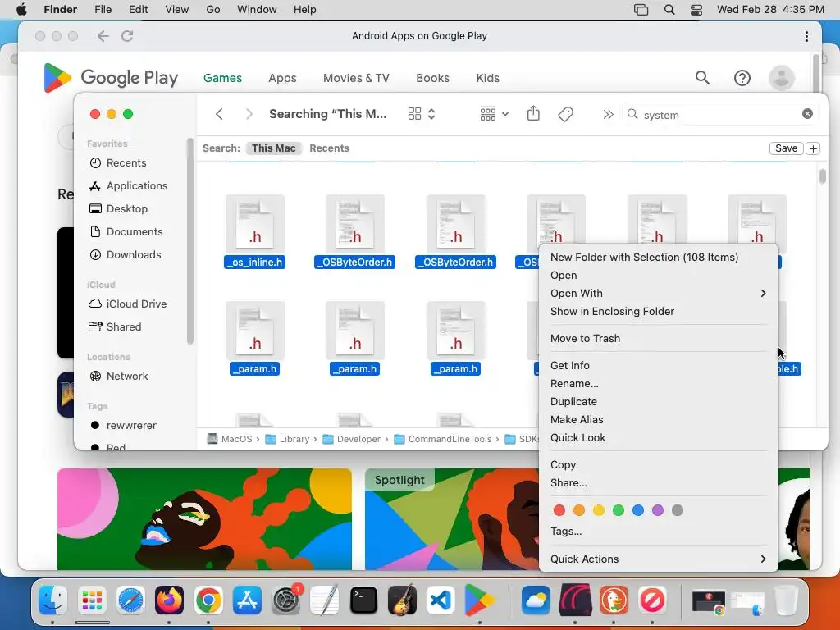Go forward in the Finder window

click(249, 114)
